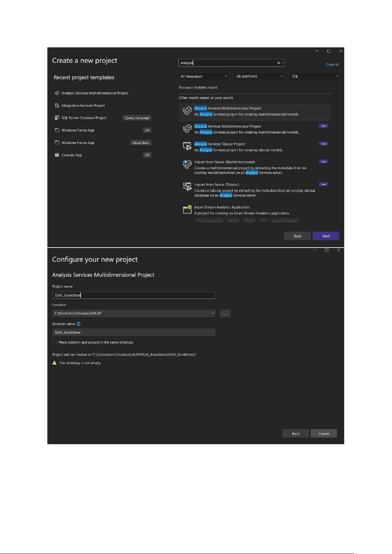
Task: Click the SQL Server Database Project icon
Action: coord(57,118)
